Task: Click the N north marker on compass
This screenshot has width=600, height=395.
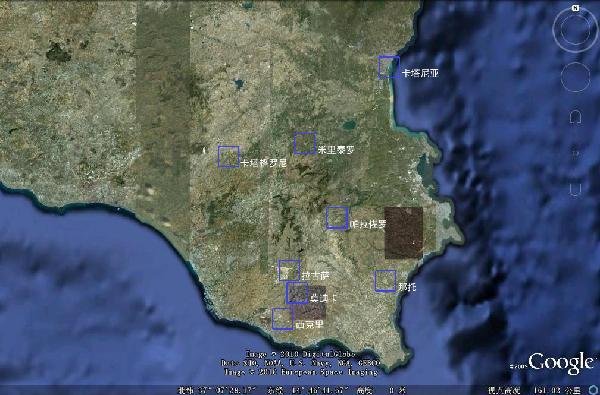Action: tap(576, 8)
